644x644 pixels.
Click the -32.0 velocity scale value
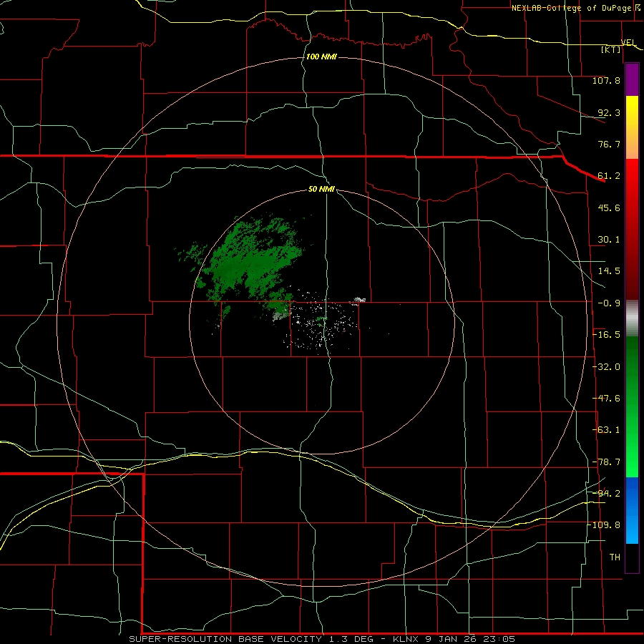(x=606, y=367)
